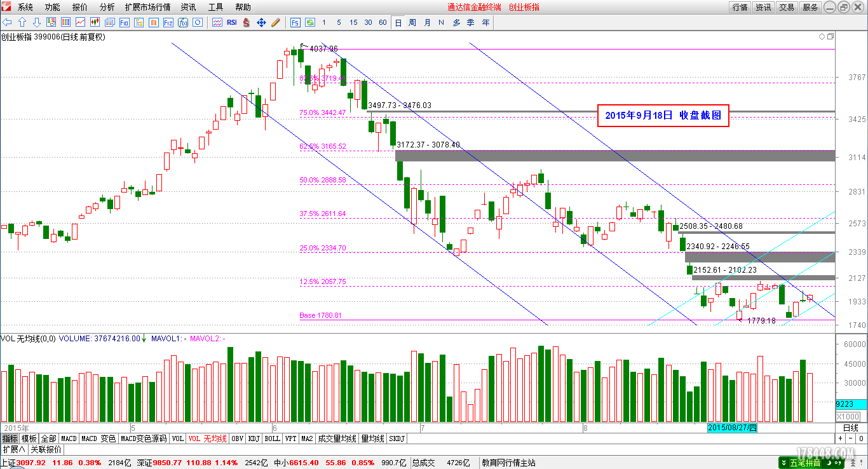This screenshot has height=469, width=868.
Task: Click the F10 company info icon
Action: pyautogui.click(x=125, y=22)
